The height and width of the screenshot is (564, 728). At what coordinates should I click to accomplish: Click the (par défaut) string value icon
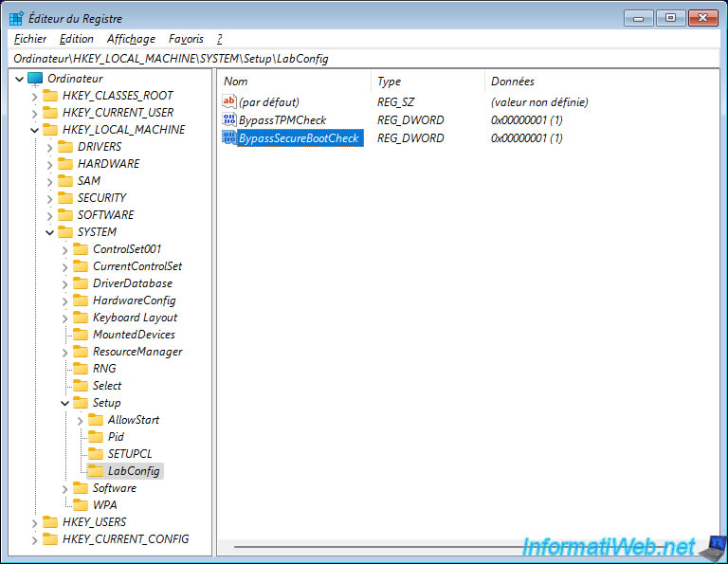point(229,101)
